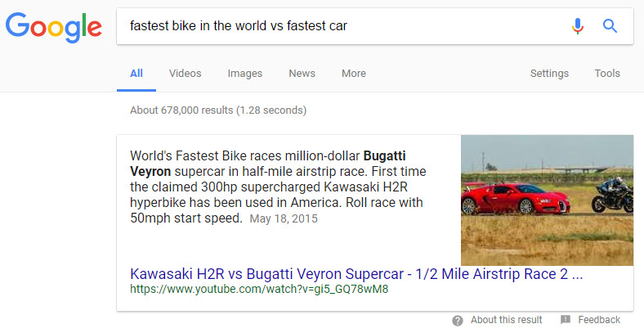
Task: Click the blue search magnifier icon
Action: (x=610, y=26)
